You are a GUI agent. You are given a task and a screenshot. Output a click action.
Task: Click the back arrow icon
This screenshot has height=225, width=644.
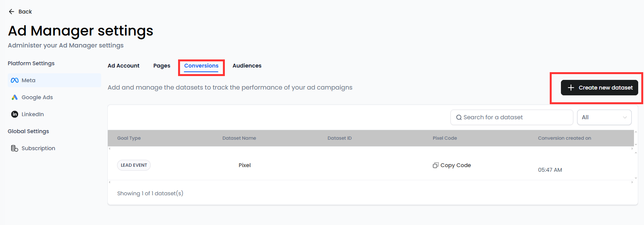(x=12, y=12)
